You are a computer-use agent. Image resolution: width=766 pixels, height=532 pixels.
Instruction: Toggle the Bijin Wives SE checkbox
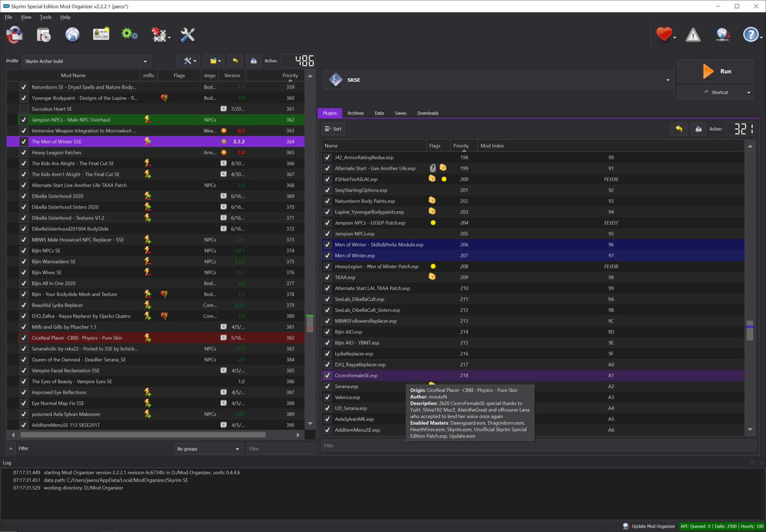24,272
